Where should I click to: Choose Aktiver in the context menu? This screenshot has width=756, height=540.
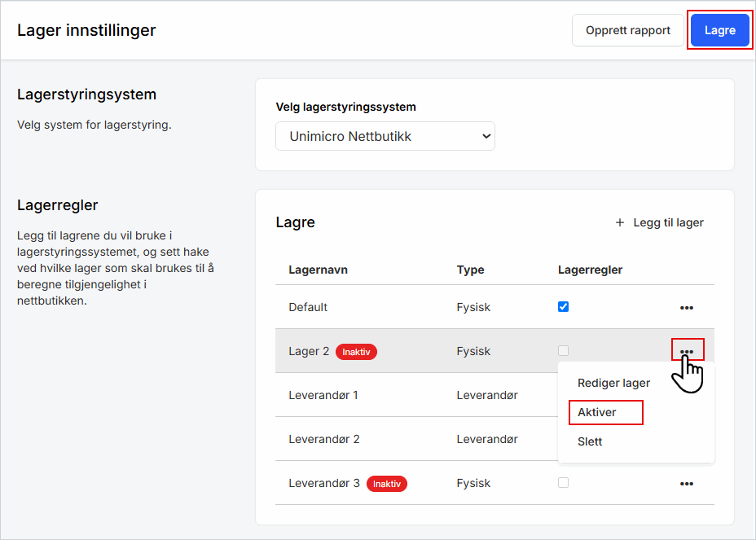[x=597, y=412]
